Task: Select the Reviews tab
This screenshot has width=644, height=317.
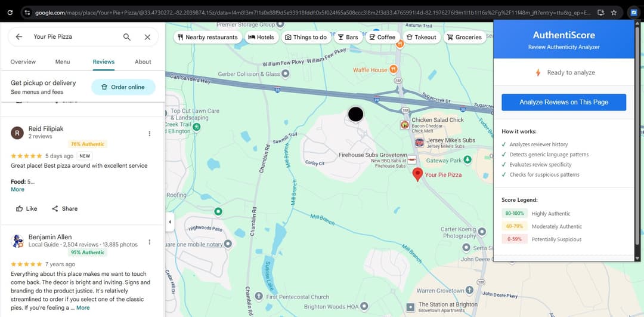Action: [x=104, y=61]
